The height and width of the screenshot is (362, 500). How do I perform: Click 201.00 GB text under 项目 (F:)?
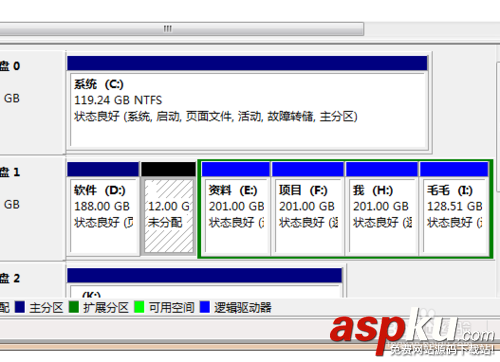tap(307, 206)
